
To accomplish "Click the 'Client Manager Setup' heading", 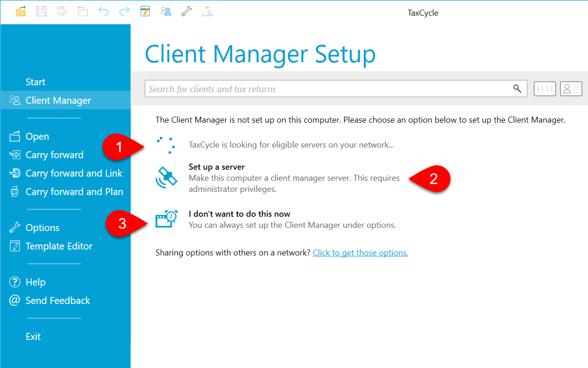I will [x=260, y=54].
